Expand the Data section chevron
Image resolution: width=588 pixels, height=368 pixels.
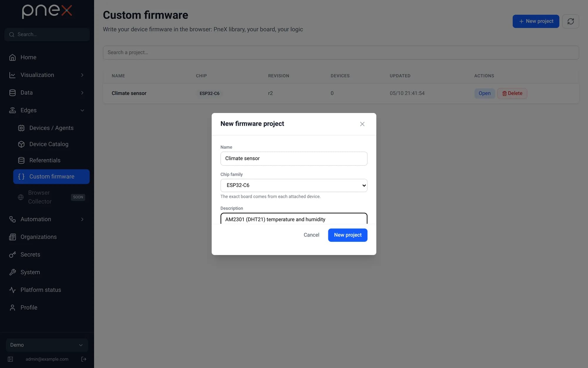[x=82, y=93]
